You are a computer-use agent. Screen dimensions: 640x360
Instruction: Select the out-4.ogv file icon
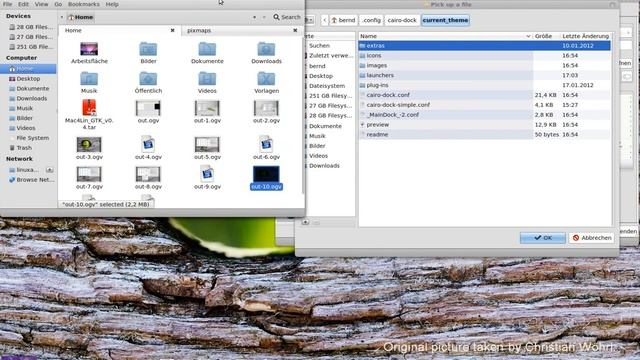148,144
